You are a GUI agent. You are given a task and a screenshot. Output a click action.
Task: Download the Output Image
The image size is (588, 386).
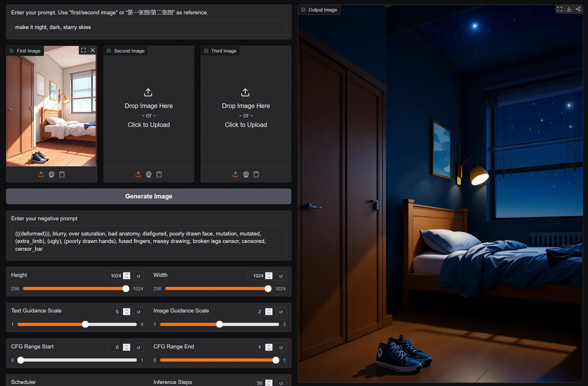click(x=569, y=9)
